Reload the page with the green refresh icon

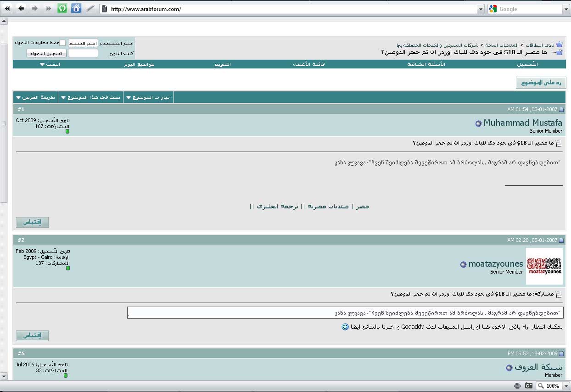click(x=62, y=9)
